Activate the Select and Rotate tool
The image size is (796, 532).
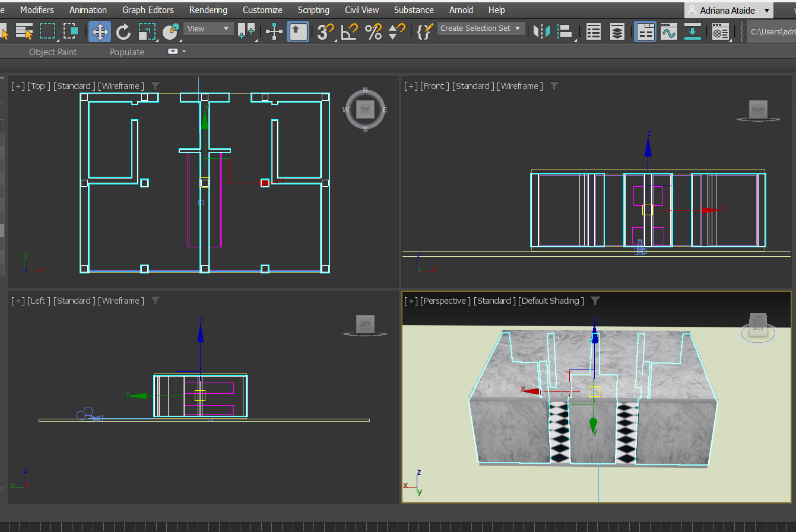(123, 31)
